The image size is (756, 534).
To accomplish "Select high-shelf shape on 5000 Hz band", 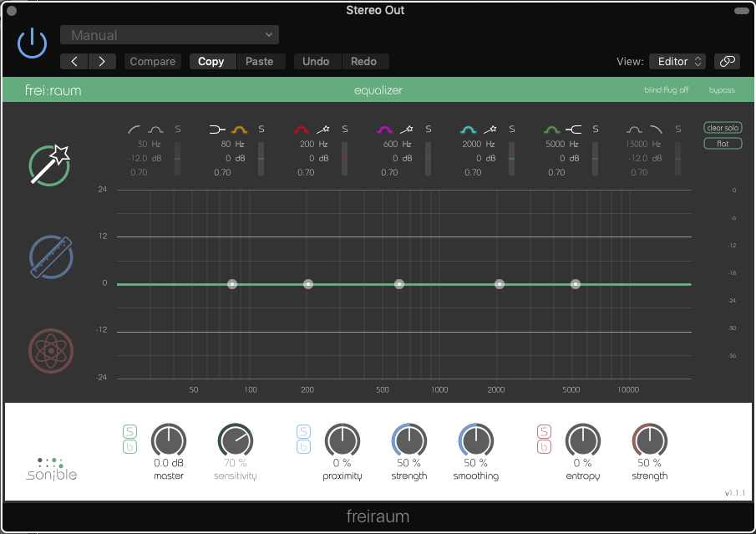I will tap(574, 129).
